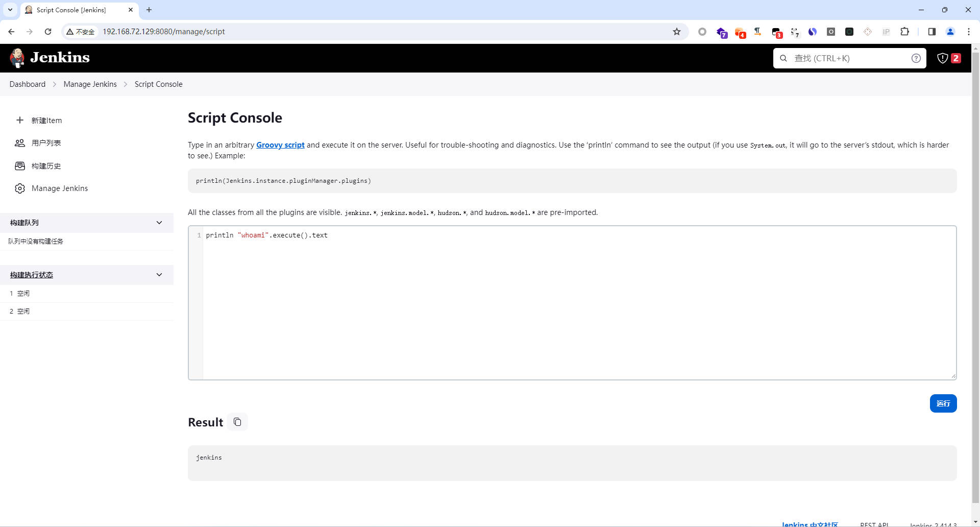This screenshot has height=527, width=980.
Task: Click the dark square extension icon
Action: click(x=849, y=32)
